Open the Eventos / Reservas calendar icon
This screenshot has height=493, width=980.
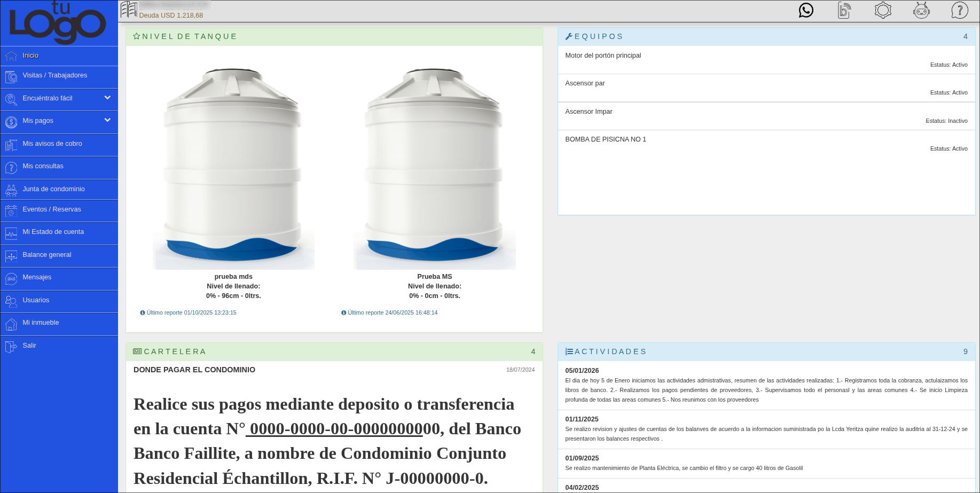tap(11, 210)
